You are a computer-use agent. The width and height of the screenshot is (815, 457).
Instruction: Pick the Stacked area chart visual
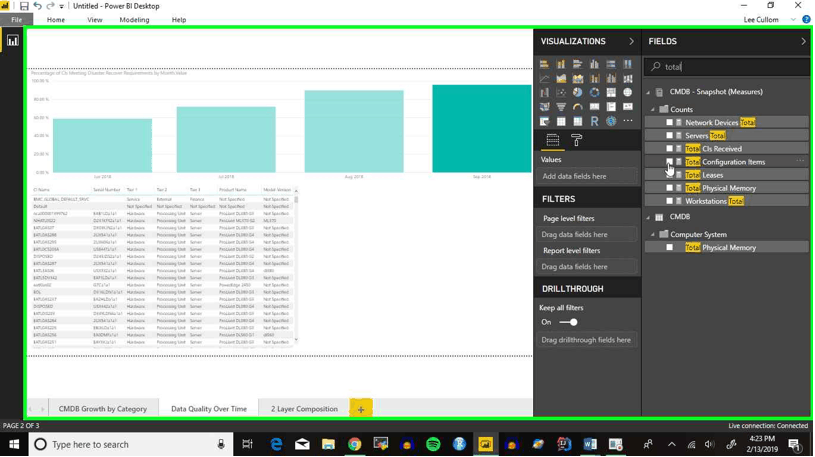(x=577, y=79)
